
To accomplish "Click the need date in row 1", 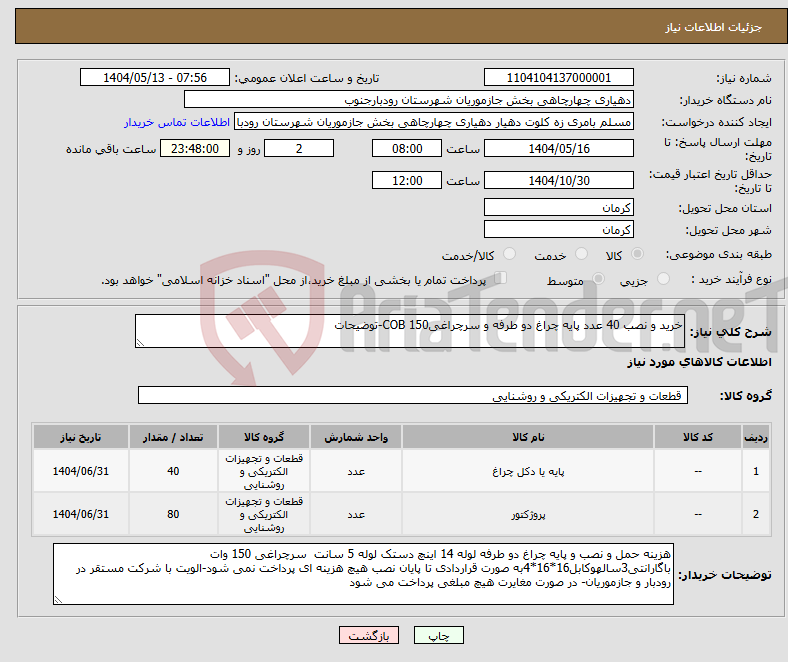I will click(x=80, y=471).
